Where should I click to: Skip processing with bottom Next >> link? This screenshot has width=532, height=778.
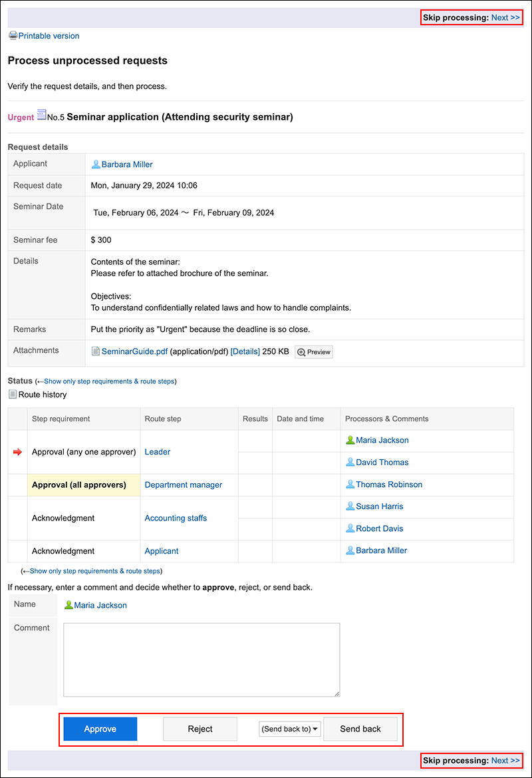click(505, 760)
